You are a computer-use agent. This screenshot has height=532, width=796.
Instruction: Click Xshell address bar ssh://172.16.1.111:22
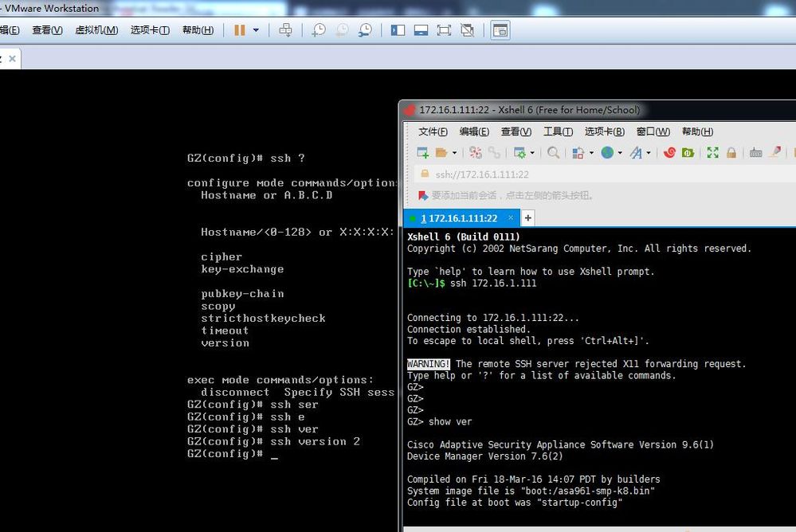(x=482, y=174)
